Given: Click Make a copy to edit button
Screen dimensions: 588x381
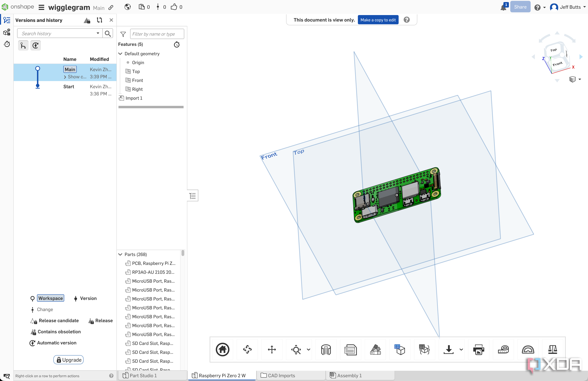Looking at the screenshot, I should (378, 20).
